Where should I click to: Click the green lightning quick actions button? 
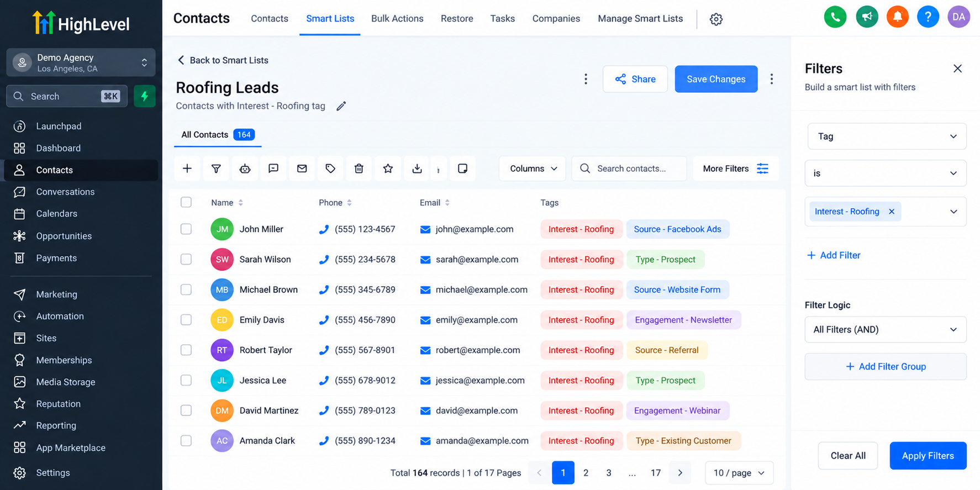145,96
